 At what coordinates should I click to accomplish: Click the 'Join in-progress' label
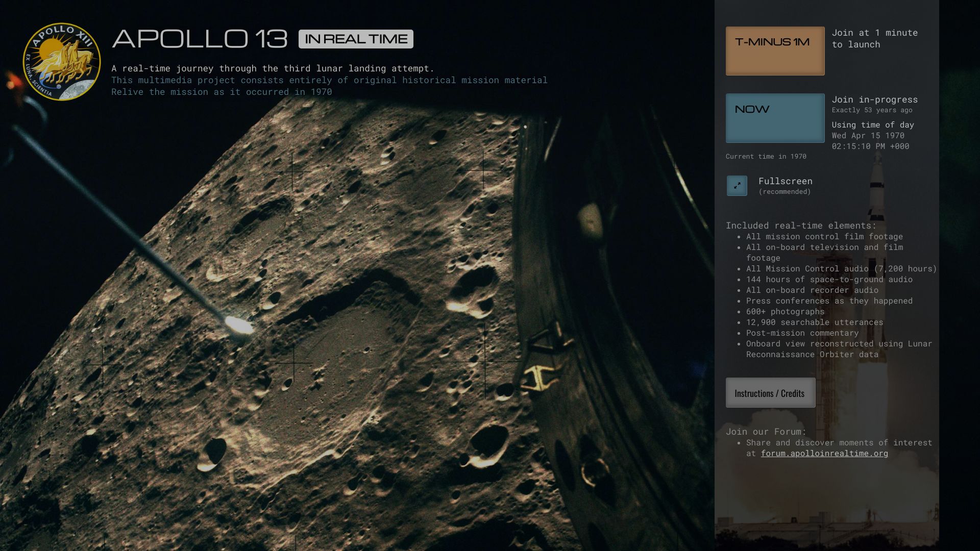point(875,99)
